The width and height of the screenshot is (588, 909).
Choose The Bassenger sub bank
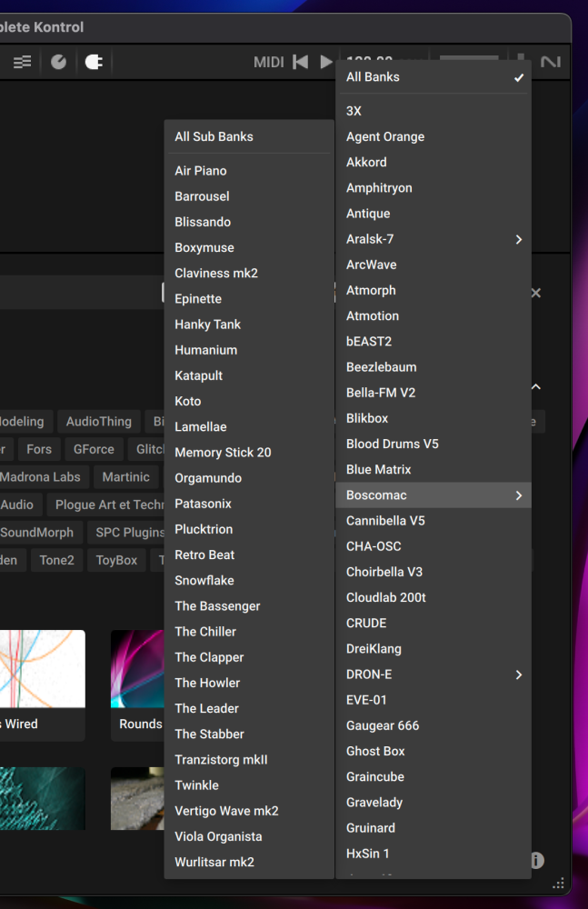[x=249, y=606]
